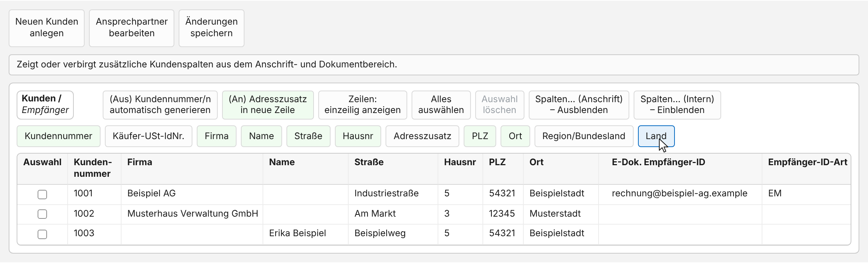This screenshot has height=263, width=868.
Task: Toggle the Firma column chip
Action: pyautogui.click(x=217, y=136)
